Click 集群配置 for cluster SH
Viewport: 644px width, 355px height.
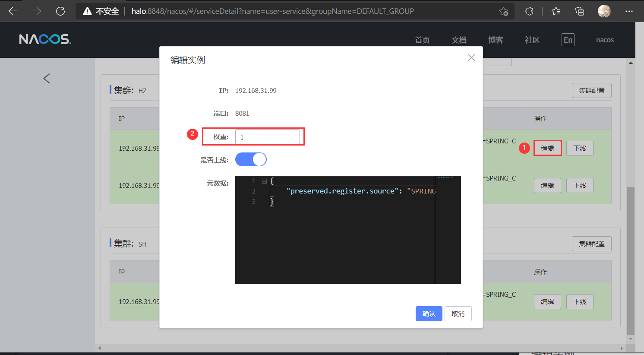click(592, 244)
